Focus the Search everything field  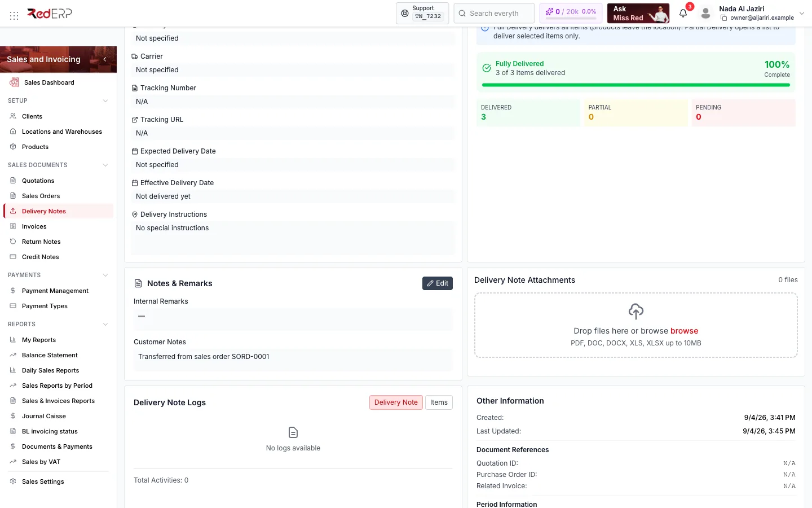coord(494,13)
